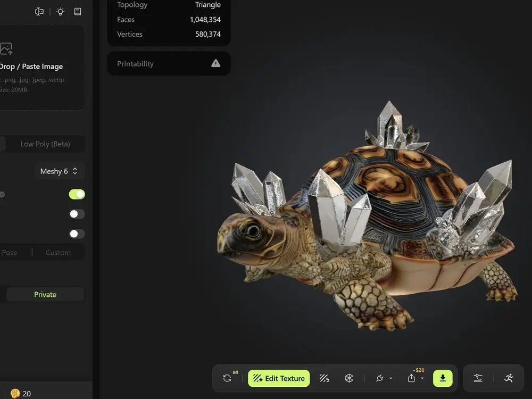Open the documentation book icon
This screenshot has width=532, height=399.
[78, 12]
